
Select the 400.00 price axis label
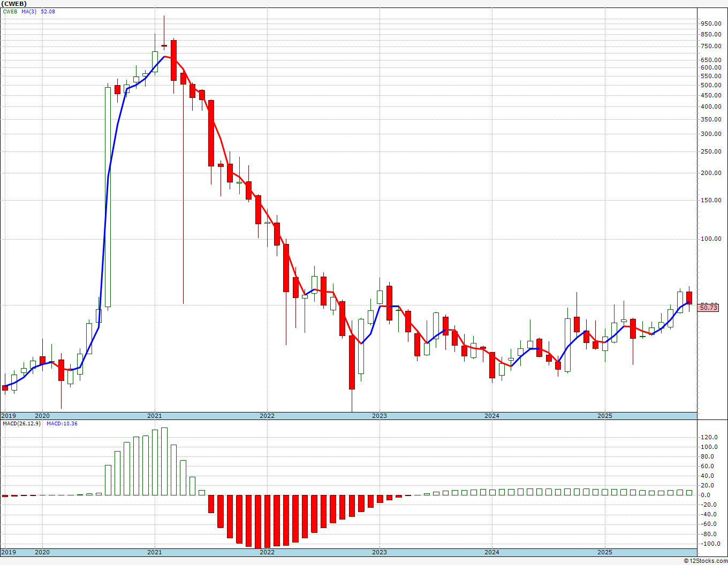point(711,106)
